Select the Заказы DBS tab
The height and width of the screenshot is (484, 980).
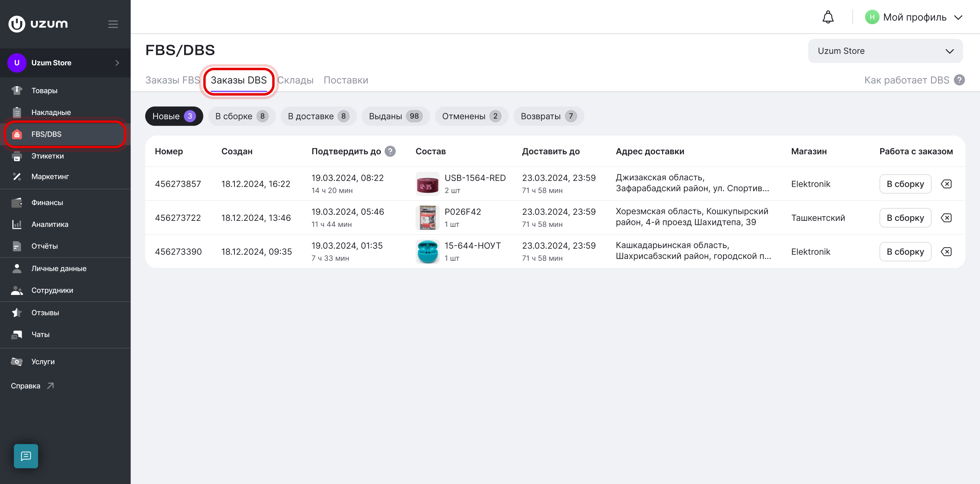click(x=239, y=80)
